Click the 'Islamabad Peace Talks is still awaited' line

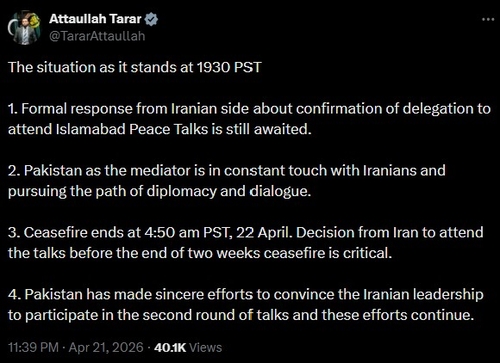(160, 129)
